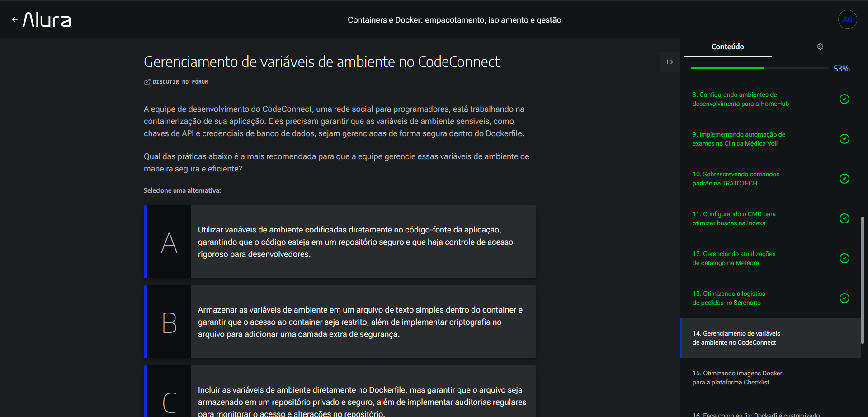Open lesson 9 Clínica Médica Voll
Screen dimensions: 868x417
[770, 139]
